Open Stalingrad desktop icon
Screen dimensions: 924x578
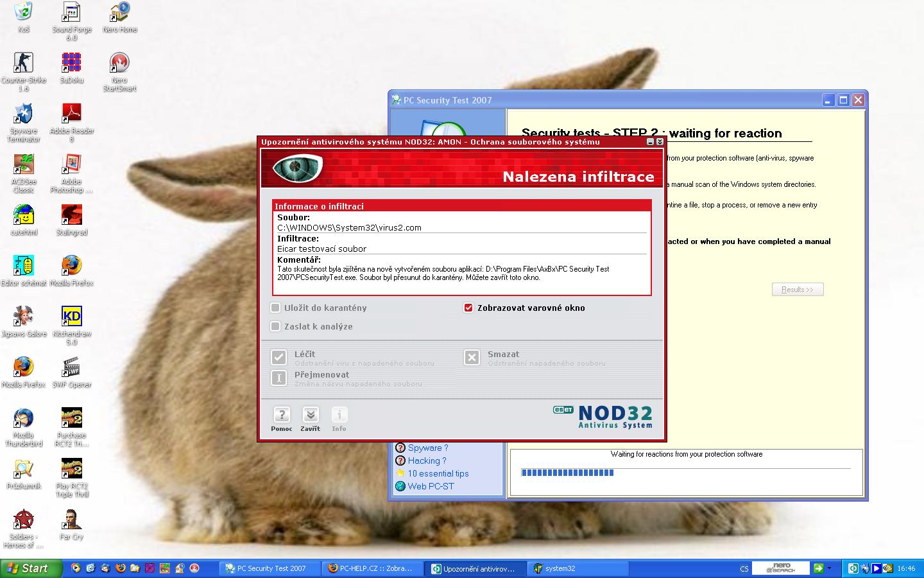pos(72,220)
